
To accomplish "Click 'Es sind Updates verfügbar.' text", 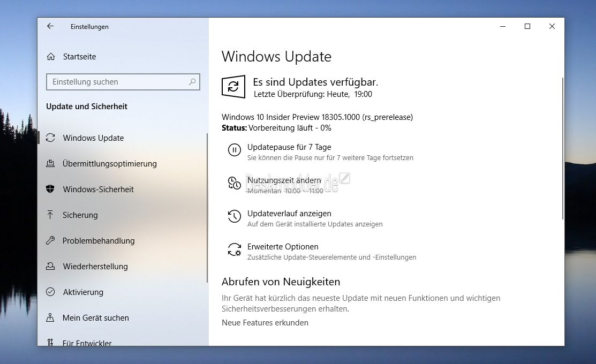I will (315, 82).
